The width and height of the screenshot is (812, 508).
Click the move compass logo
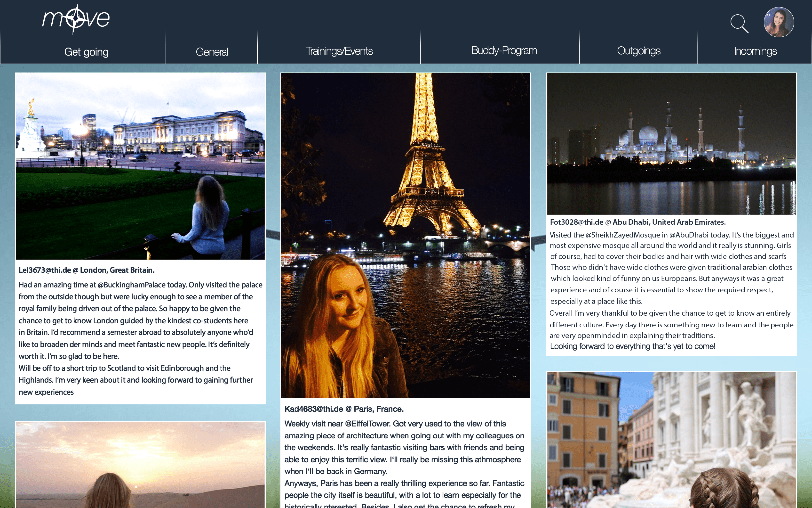tap(76, 18)
